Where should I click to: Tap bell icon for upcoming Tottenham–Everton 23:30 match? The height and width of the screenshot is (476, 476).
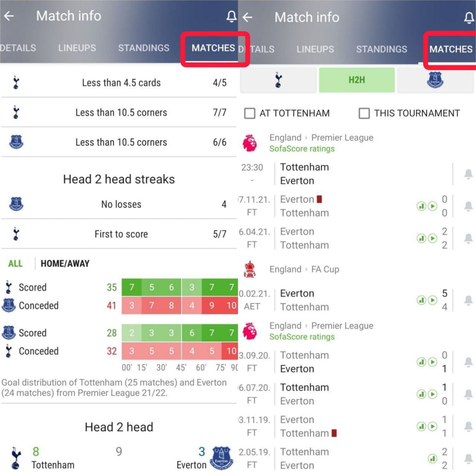(468, 174)
